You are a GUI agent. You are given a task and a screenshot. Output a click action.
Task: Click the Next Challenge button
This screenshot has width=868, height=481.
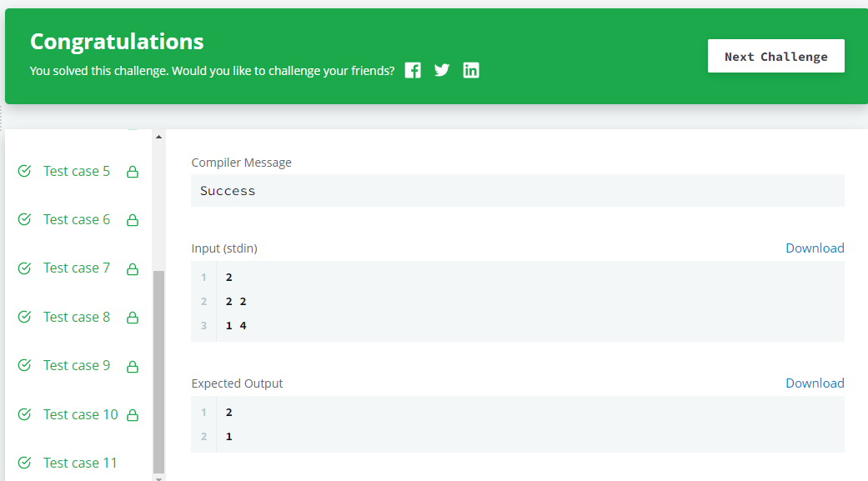pyautogui.click(x=775, y=56)
